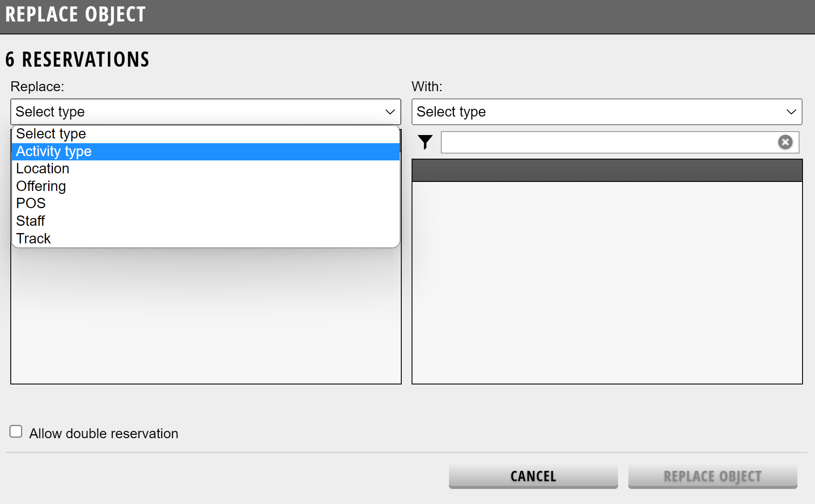Open the With type dropdown
The width and height of the screenshot is (815, 504).
(607, 112)
